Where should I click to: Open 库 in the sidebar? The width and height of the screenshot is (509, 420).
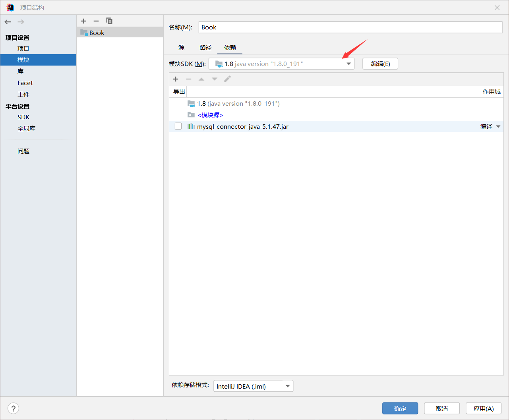coord(21,71)
